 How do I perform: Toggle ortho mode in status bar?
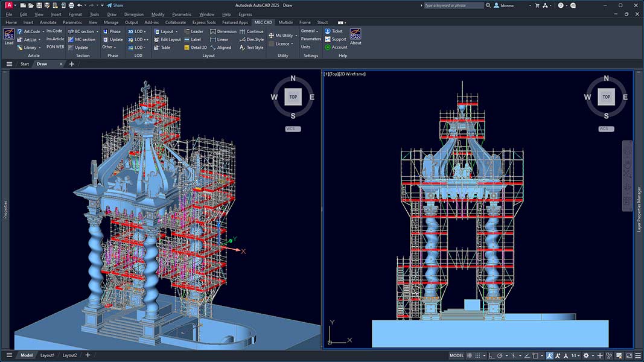(491, 355)
